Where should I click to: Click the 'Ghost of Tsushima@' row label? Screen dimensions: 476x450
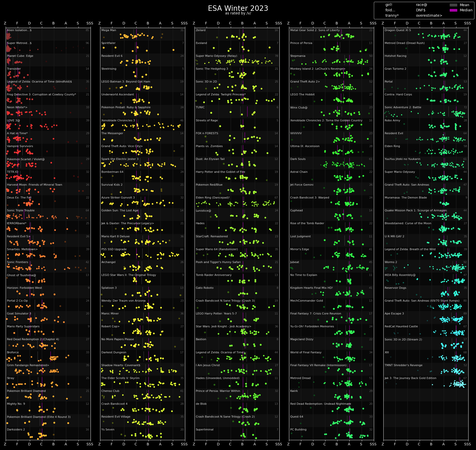pyautogui.click(x=21, y=275)
